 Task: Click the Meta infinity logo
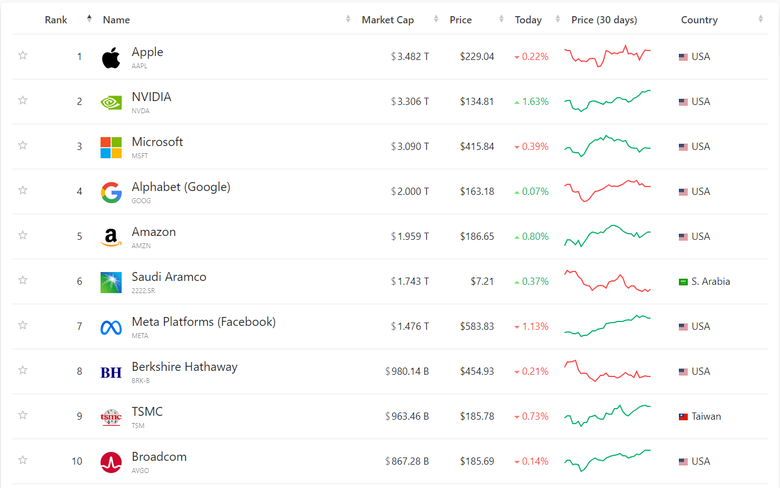[111, 328]
